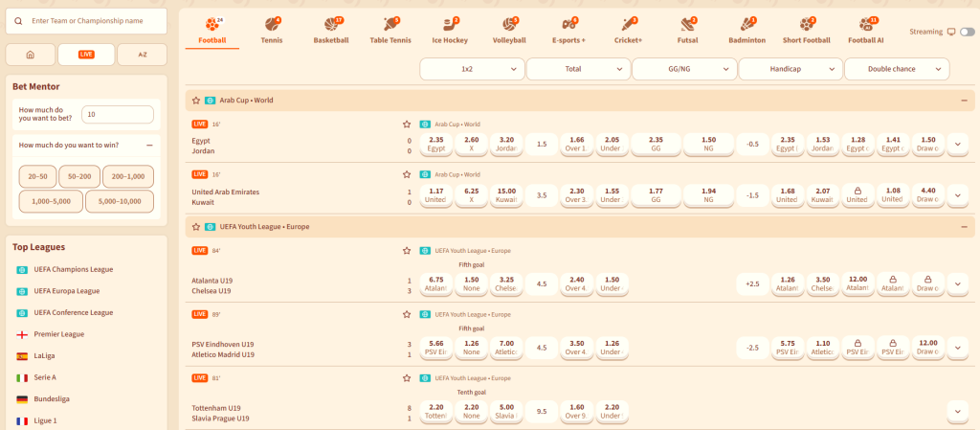Expand more markets for Egypt vs Jordan
The height and width of the screenshot is (430, 980).
pos(957,145)
